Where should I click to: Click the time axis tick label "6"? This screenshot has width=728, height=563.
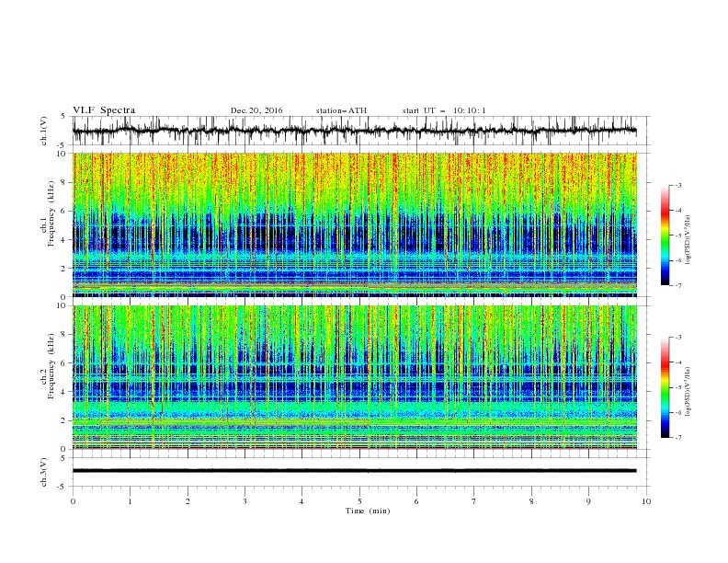pyautogui.click(x=417, y=501)
